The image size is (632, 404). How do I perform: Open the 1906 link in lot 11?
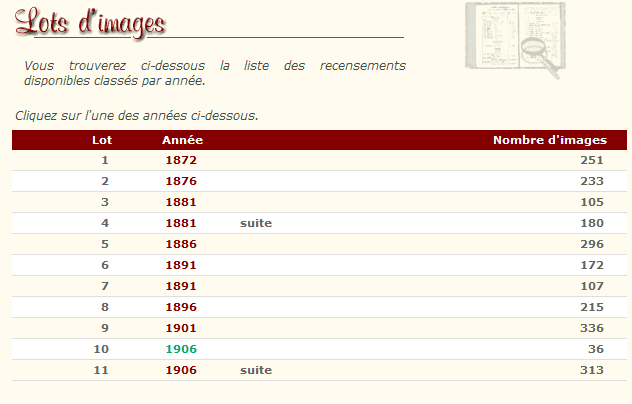tap(181, 370)
